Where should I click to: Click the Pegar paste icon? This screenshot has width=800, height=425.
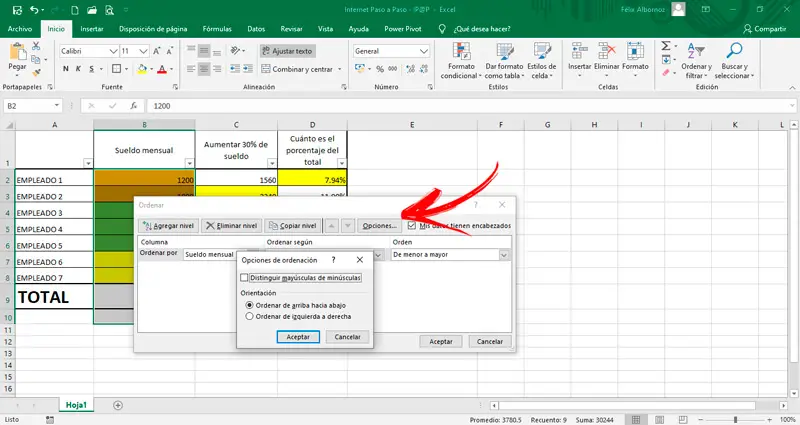[x=17, y=52]
